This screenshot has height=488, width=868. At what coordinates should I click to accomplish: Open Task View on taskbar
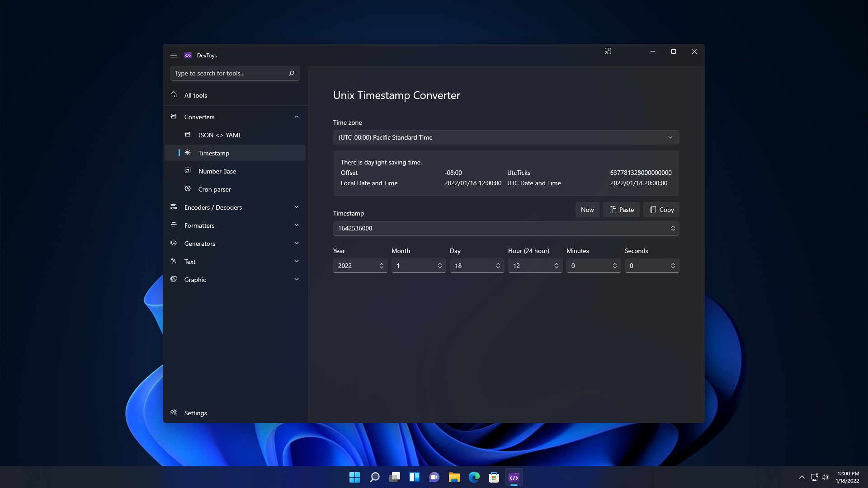click(395, 477)
